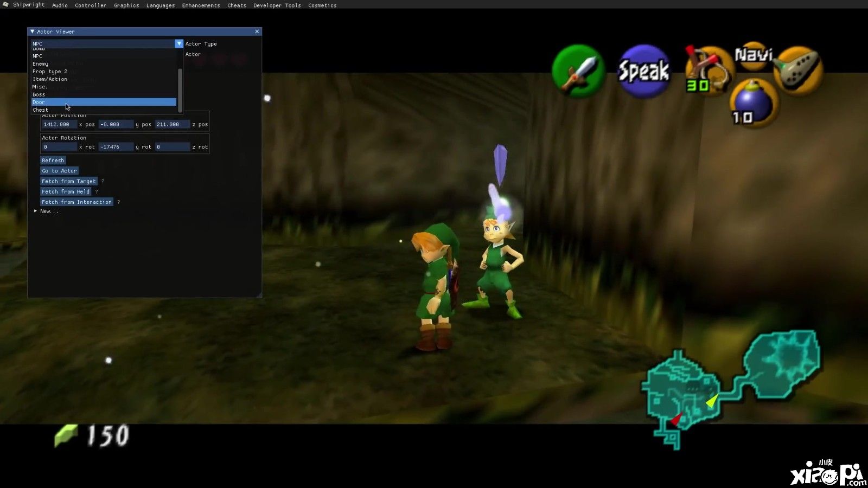Click the actor type list scrollbar
868x488 pixels.
tap(180, 89)
